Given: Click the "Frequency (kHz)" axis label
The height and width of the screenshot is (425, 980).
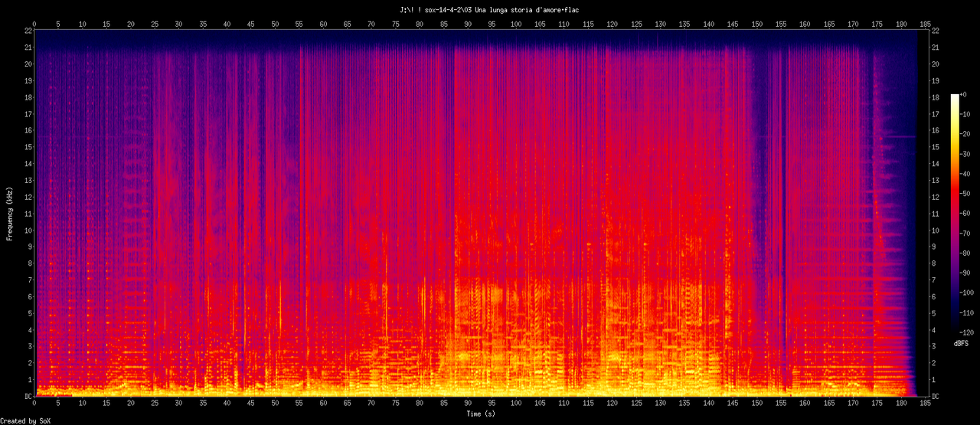Looking at the screenshot, I should (x=10, y=213).
